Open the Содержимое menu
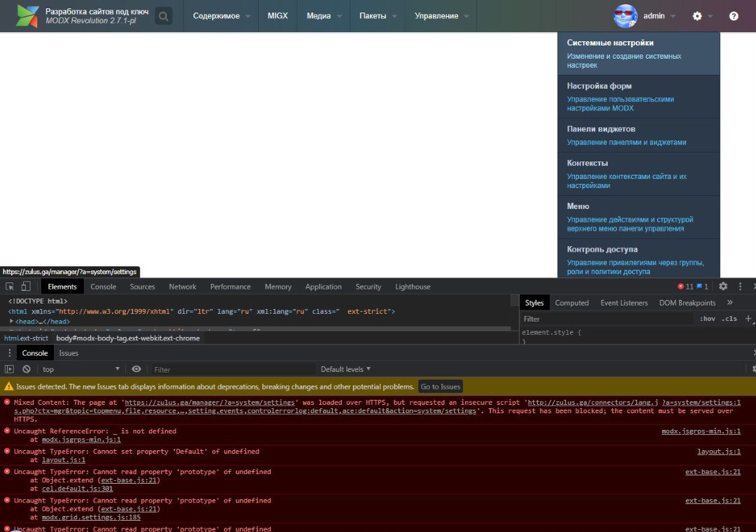756x532 pixels. pos(221,16)
